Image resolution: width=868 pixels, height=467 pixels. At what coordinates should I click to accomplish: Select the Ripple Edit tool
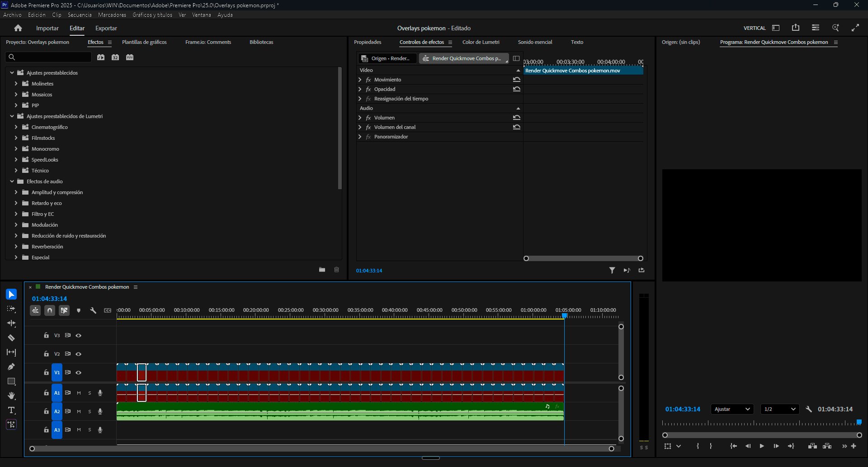(x=11, y=324)
